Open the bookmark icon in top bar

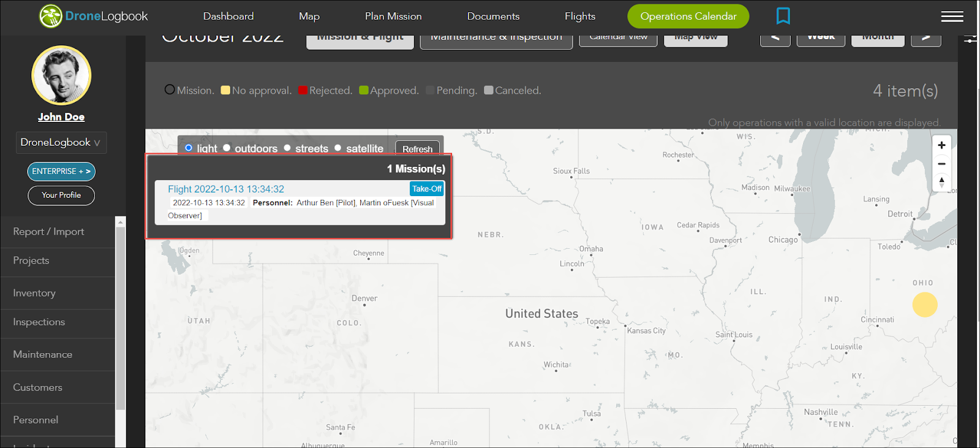tap(783, 16)
